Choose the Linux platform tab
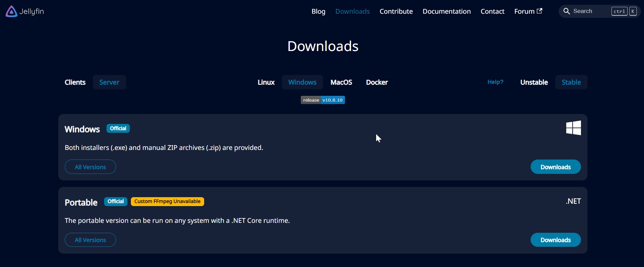This screenshot has width=644, height=267. (266, 82)
